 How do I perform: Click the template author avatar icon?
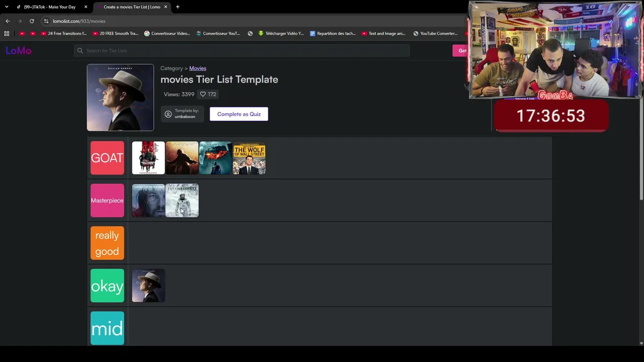(x=168, y=114)
